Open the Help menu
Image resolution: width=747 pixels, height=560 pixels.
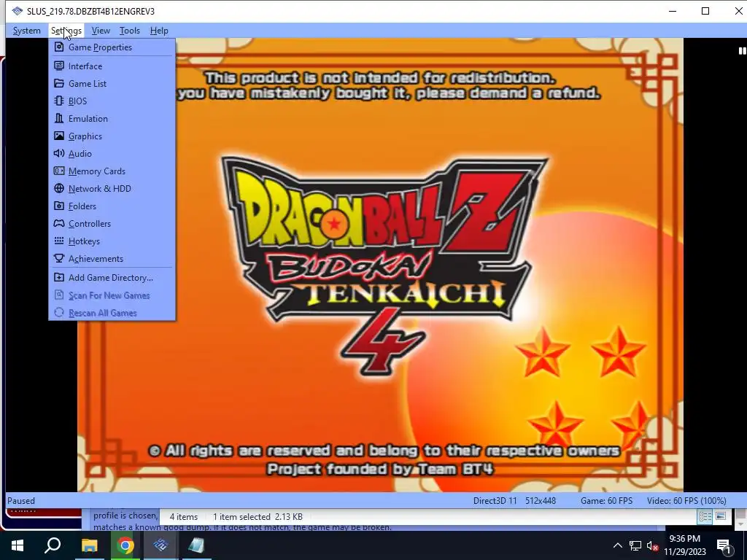click(x=159, y=31)
